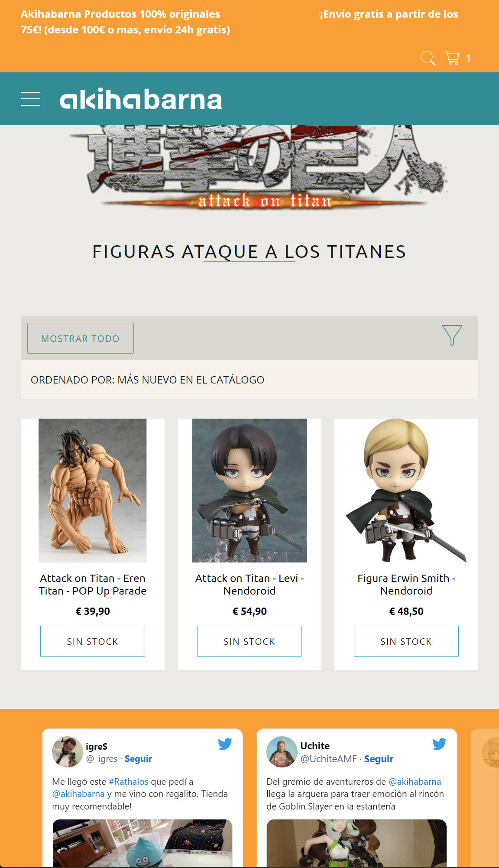499x868 pixels.
Task: Open Levi Nendoroid product image
Action: (x=249, y=491)
